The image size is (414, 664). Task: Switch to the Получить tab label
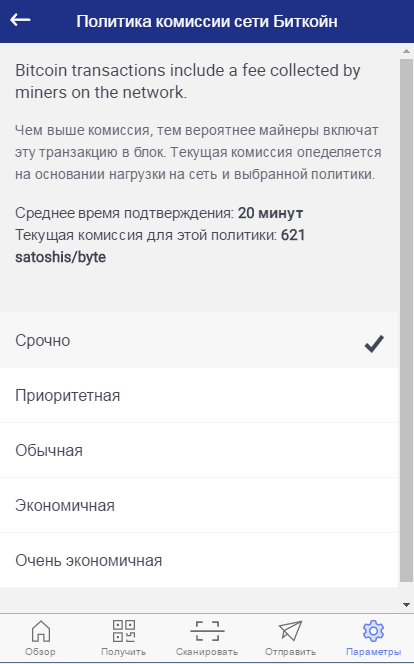point(124,652)
